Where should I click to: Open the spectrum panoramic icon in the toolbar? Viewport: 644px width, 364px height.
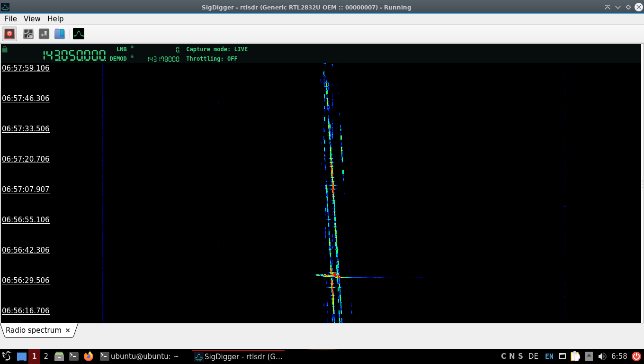point(79,34)
